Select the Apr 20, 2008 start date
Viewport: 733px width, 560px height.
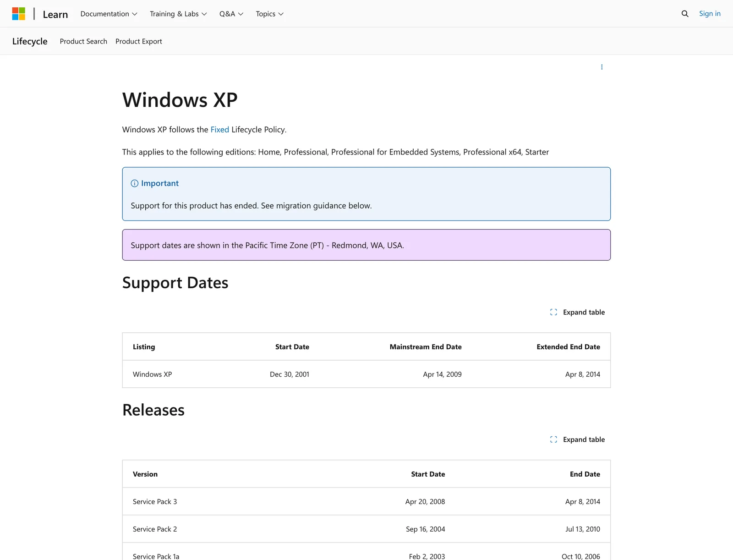point(425,502)
